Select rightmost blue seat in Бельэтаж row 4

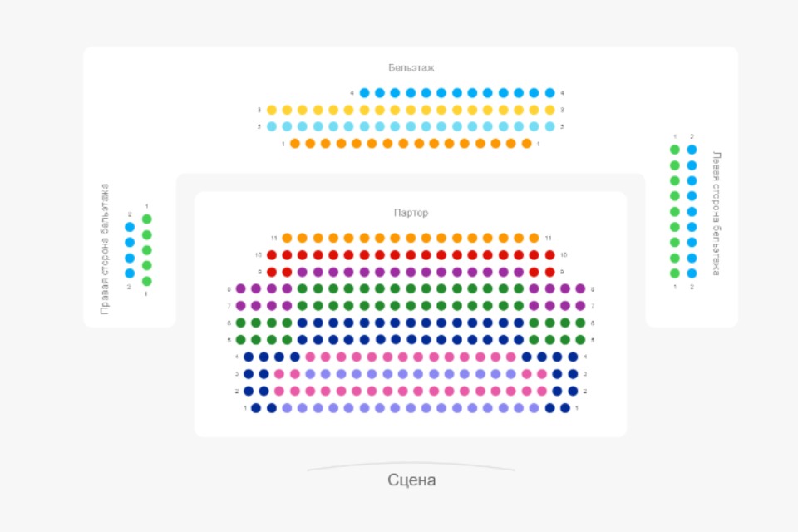click(549, 93)
